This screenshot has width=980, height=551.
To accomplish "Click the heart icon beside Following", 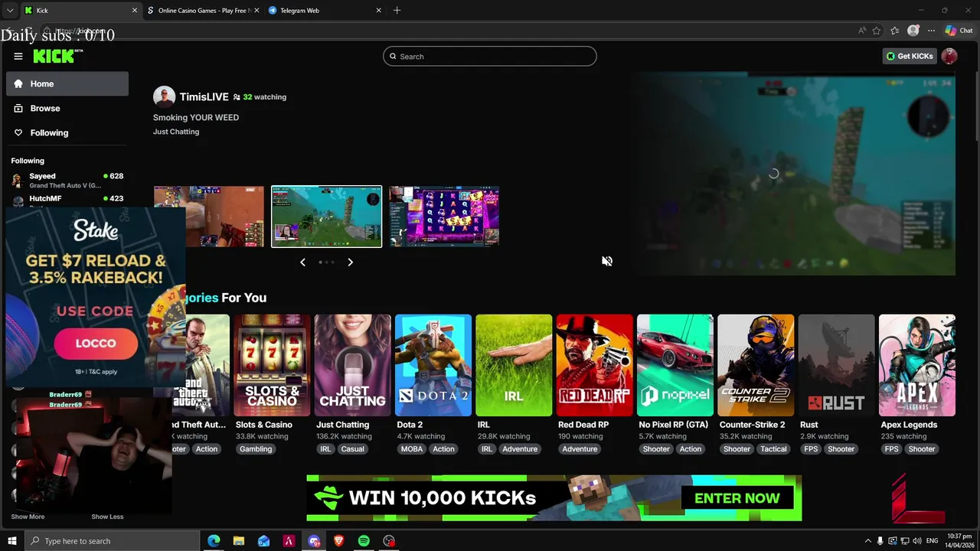I will tap(18, 132).
